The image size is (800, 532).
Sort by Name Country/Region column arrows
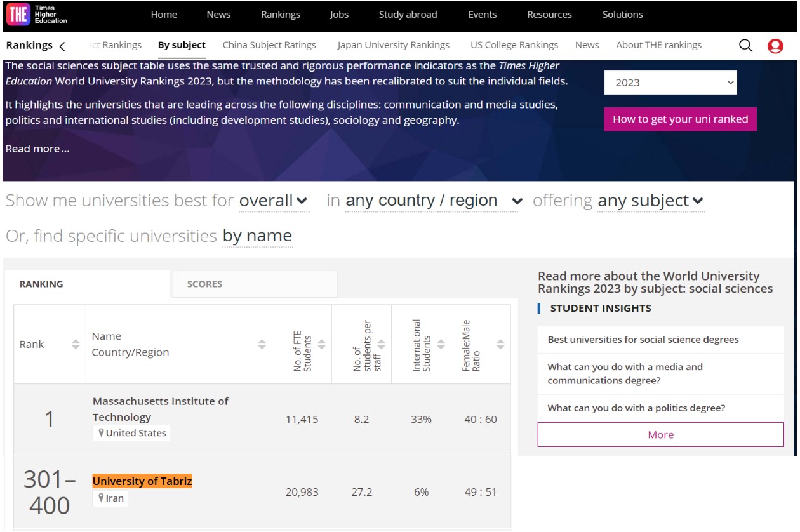coord(262,344)
